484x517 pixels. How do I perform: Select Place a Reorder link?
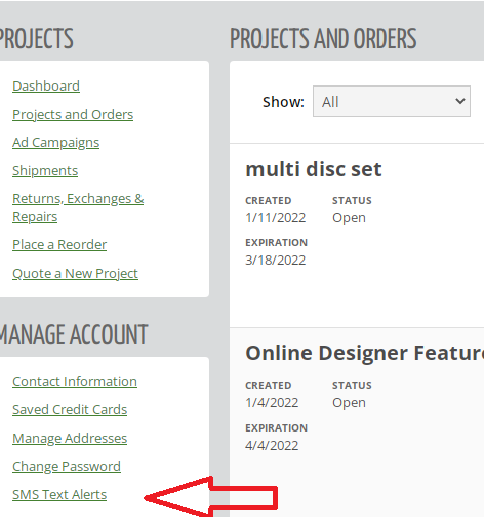[60, 245]
